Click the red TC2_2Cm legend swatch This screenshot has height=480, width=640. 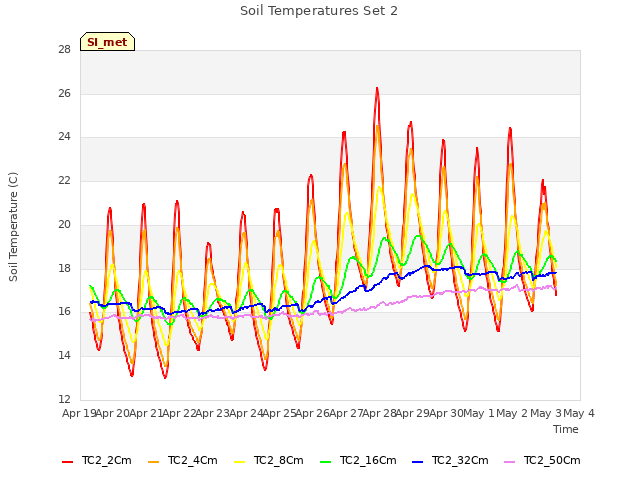tap(67, 462)
